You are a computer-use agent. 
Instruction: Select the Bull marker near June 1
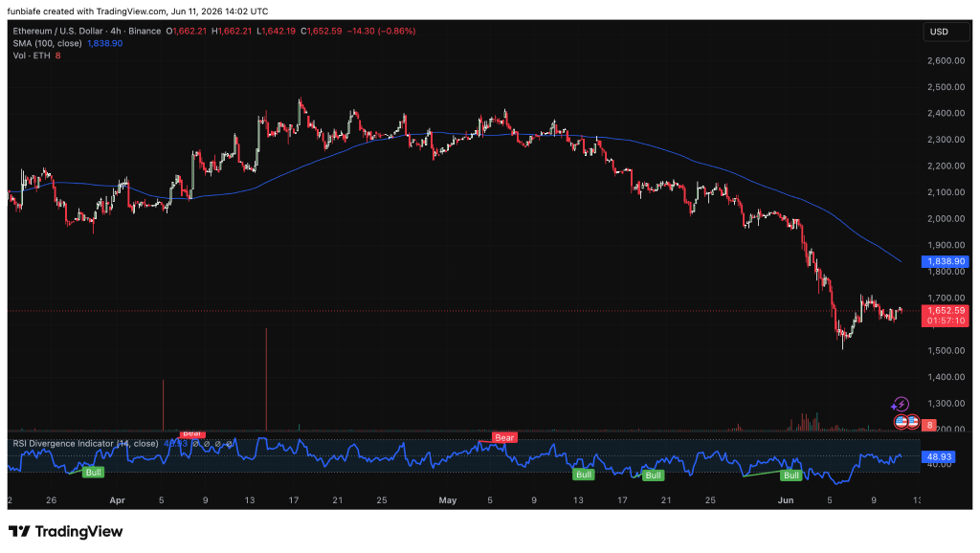791,476
